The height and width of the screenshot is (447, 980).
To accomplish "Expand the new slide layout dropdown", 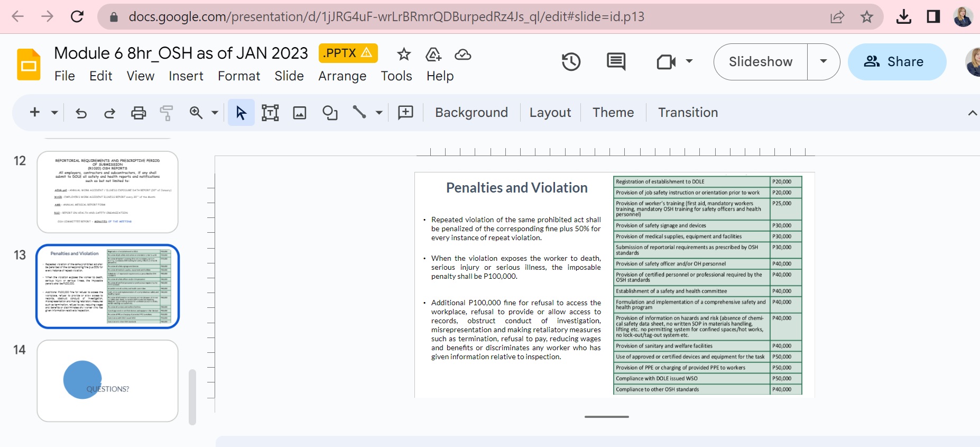I will pyautogui.click(x=54, y=112).
